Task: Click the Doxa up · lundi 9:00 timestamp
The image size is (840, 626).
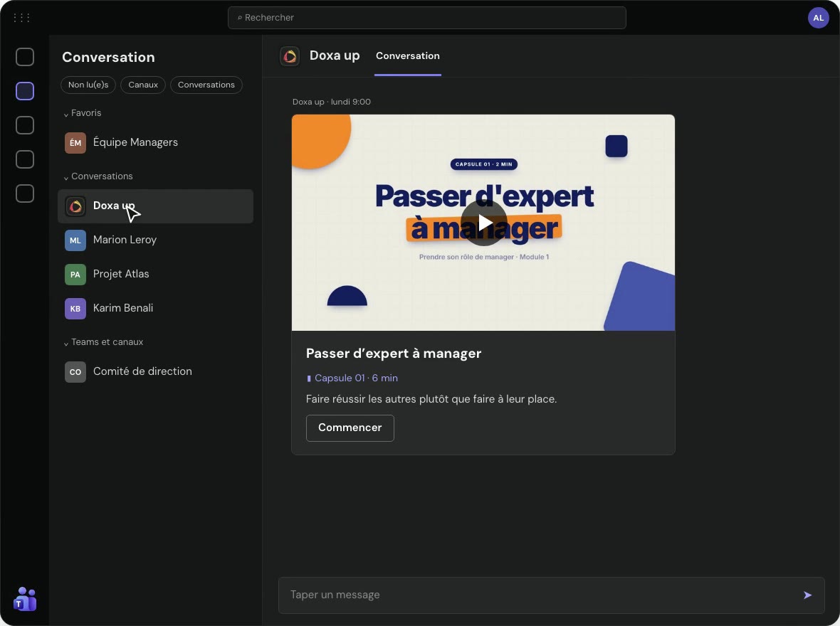Action: [332, 102]
